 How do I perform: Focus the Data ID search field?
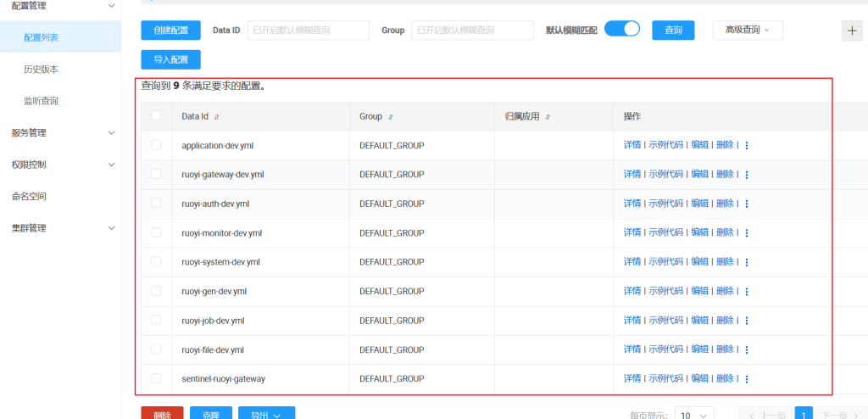pyautogui.click(x=309, y=30)
